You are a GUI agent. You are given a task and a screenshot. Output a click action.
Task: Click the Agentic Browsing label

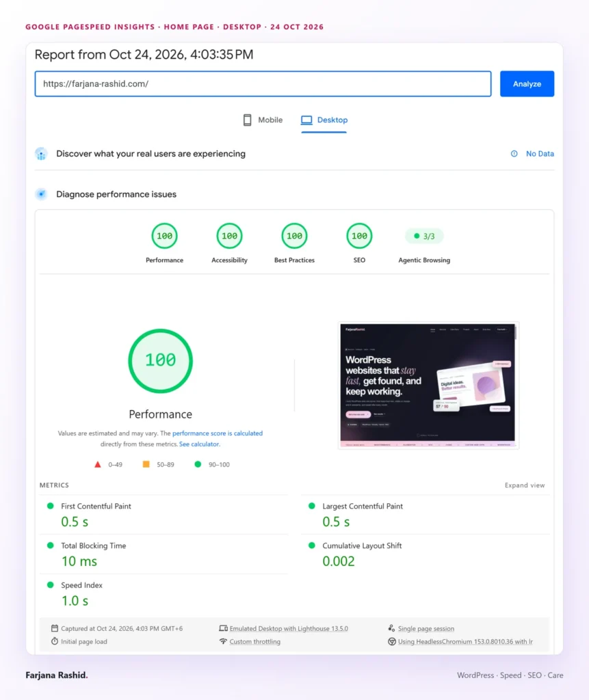click(x=424, y=260)
